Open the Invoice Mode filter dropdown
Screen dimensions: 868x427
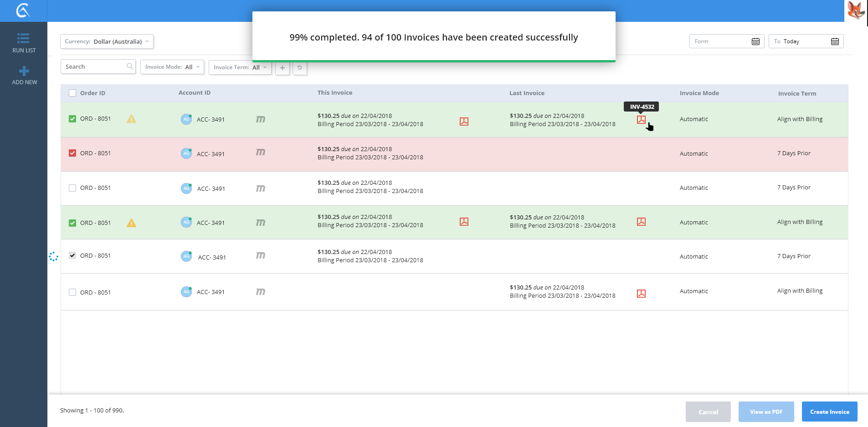tap(172, 67)
